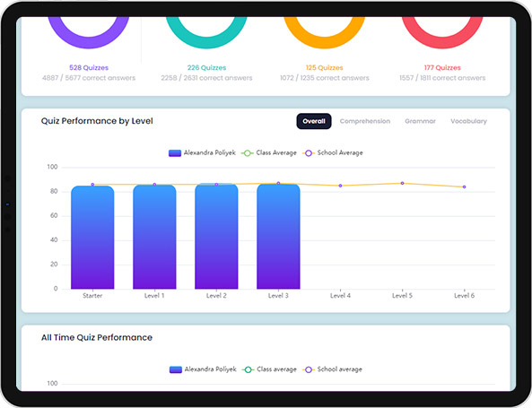Click the Starter axis label
The height and width of the screenshot is (408, 532).
coord(92,295)
